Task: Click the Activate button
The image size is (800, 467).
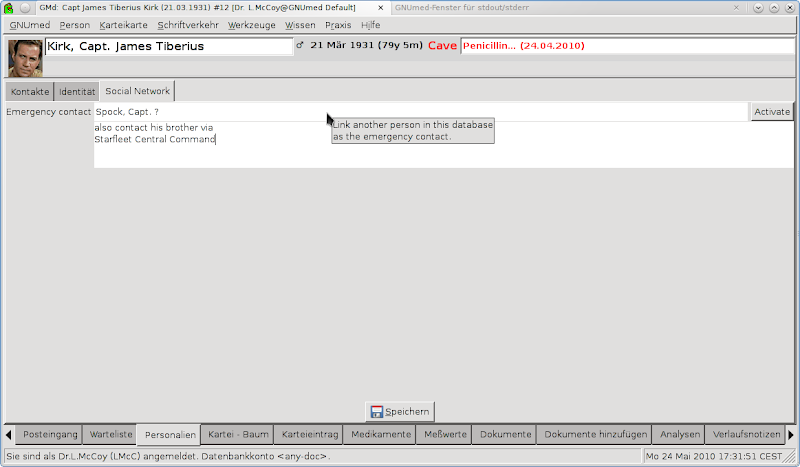Action: (x=772, y=112)
